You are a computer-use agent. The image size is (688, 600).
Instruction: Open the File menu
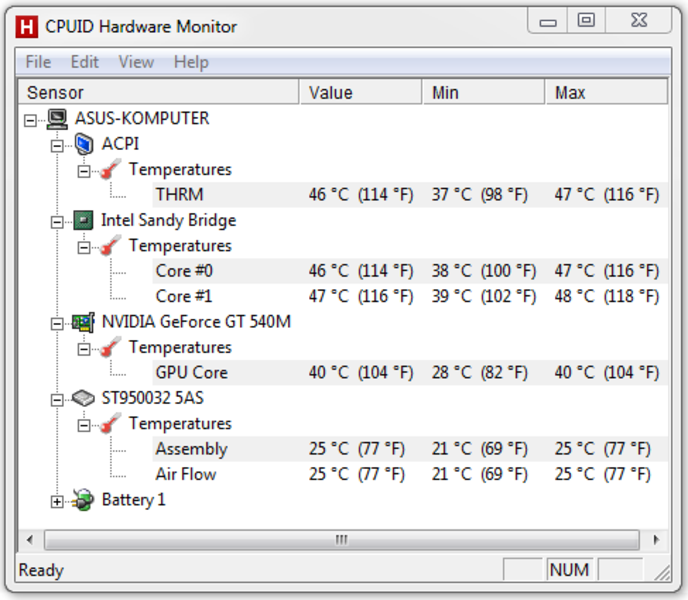pos(38,62)
